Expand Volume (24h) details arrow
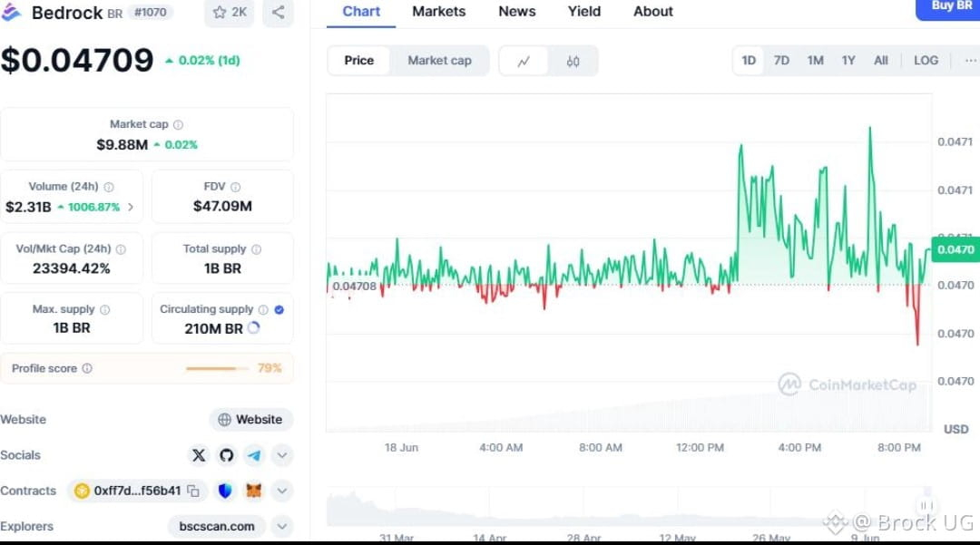The width and height of the screenshot is (980, 545). coord(131,207)
